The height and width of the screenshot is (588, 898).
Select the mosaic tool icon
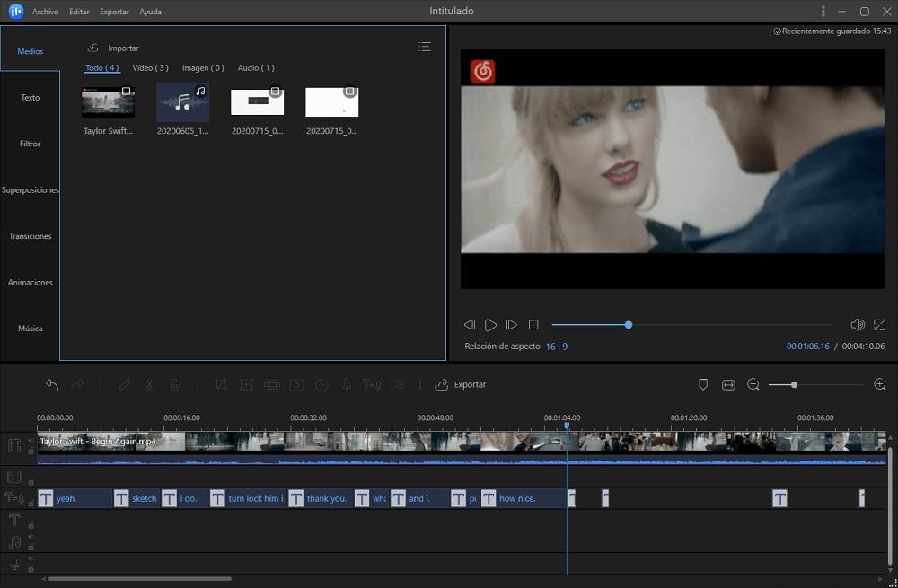271,385
